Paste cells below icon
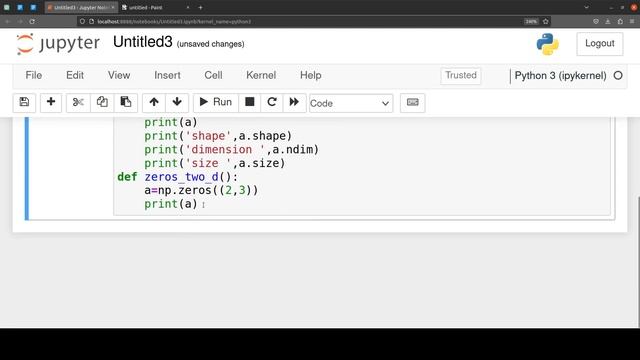 coord(126,102)
